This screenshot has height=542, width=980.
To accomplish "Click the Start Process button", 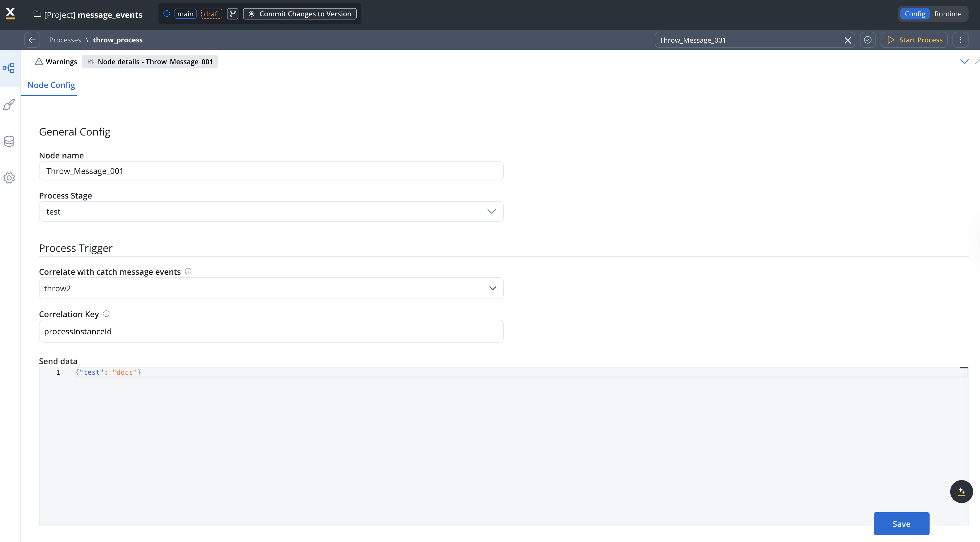I will pyautogui.click(x=914, y=40).
